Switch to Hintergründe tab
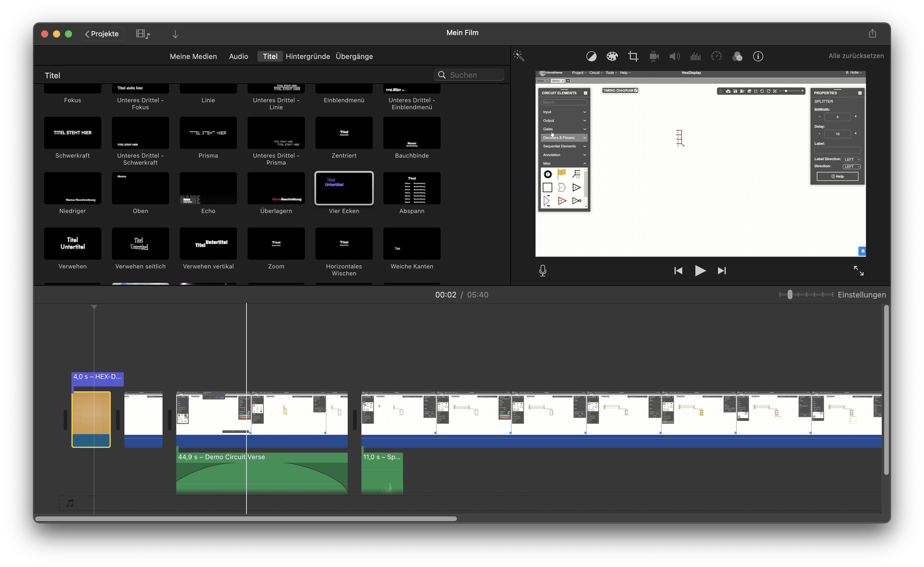 (x=308, y=56)
